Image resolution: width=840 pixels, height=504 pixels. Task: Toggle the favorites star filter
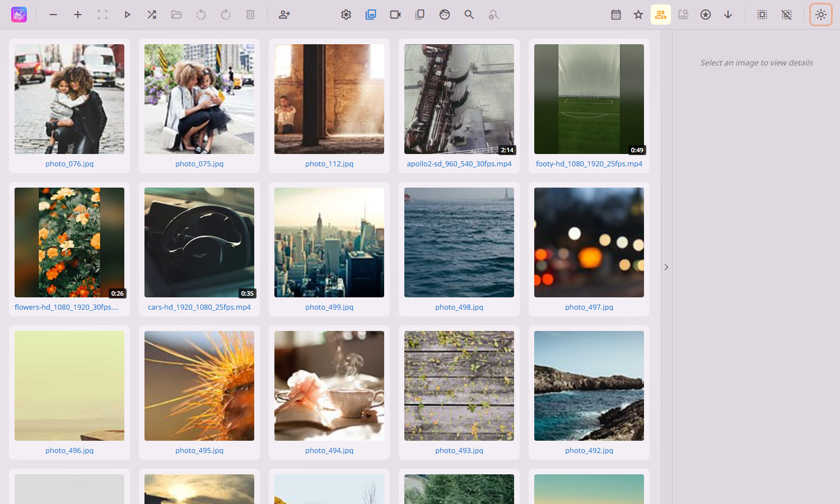[x=638, y=15]
